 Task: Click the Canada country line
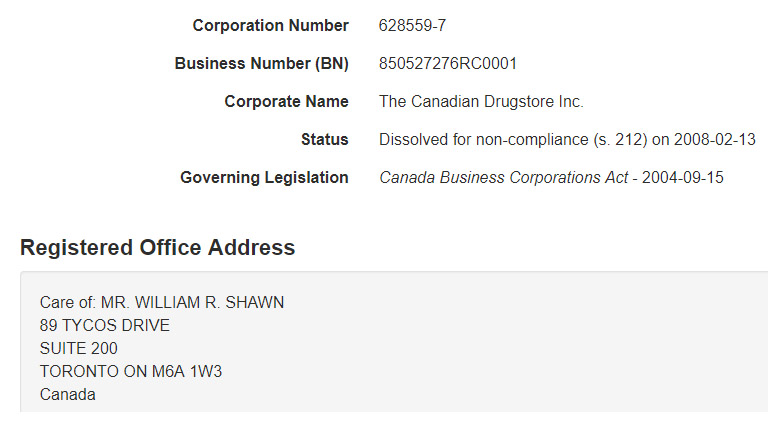coord(67,394)
